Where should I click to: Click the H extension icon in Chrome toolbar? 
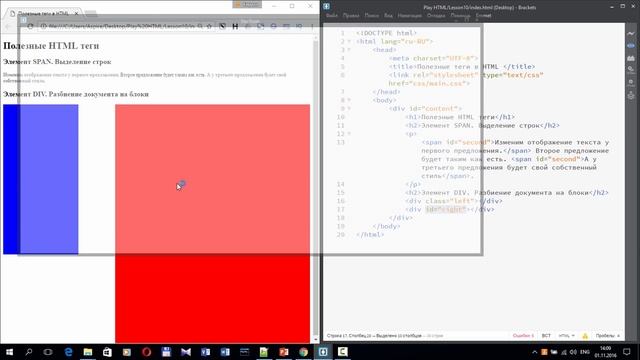click(235, 26)
